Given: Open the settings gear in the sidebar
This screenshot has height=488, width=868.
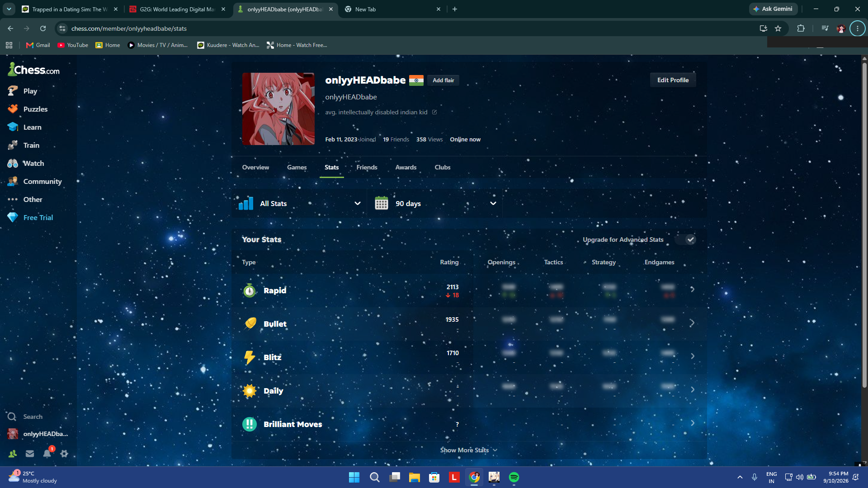Looking at the screenshot, I should pos(64,454).
